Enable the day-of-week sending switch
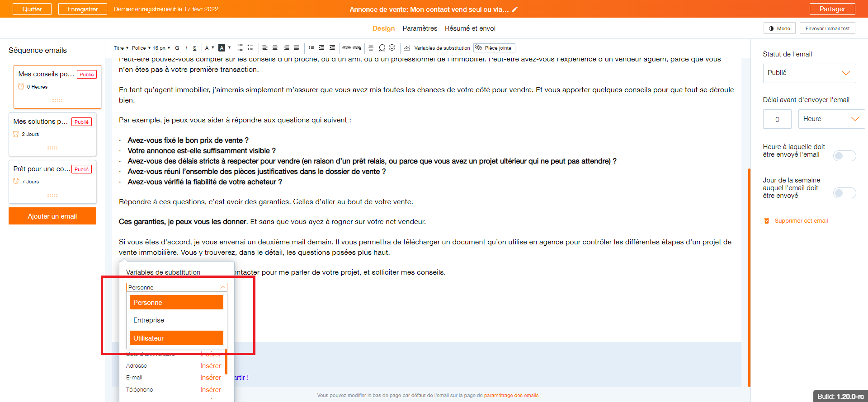 point(844,193)
